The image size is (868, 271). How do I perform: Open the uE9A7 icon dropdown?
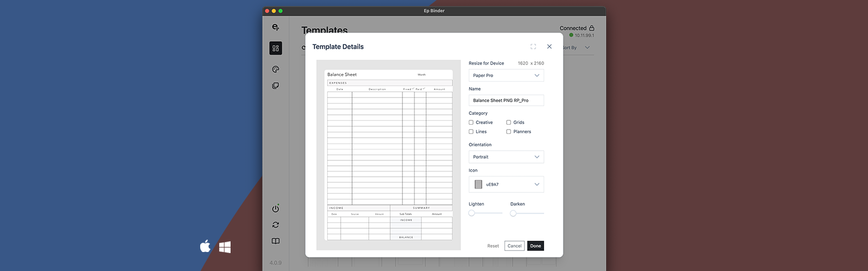506,184
